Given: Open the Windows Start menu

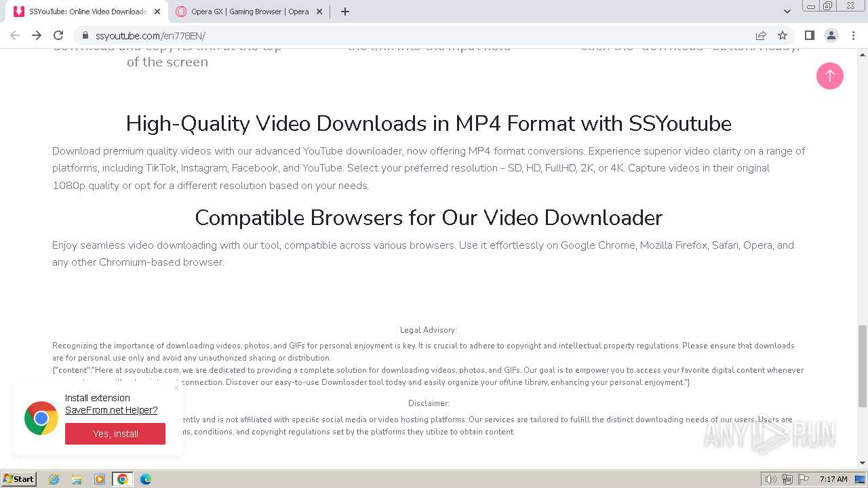Looking at the screenshot, I should point(18,479).
